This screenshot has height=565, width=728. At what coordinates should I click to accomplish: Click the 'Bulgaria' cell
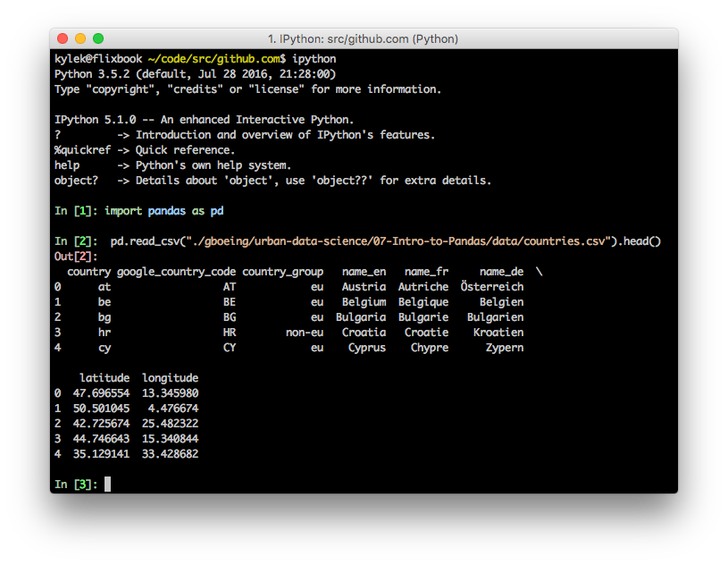[361, 317]
